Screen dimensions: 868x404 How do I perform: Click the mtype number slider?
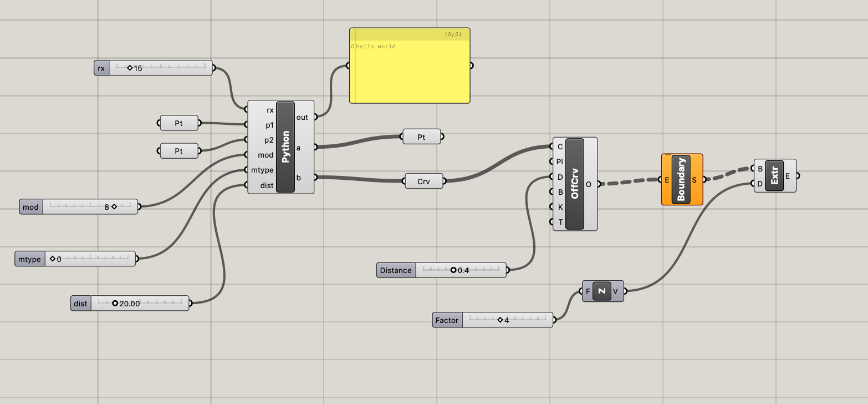(x=75, y=259)
